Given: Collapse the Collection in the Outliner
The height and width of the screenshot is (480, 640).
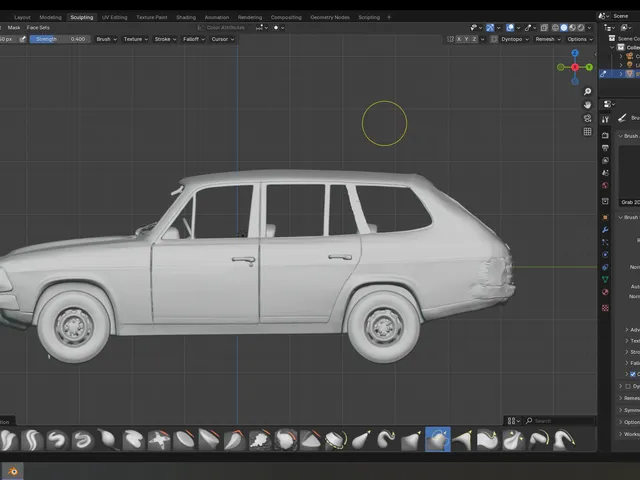Looking at the screenshot, I should (x=612, y=47).
